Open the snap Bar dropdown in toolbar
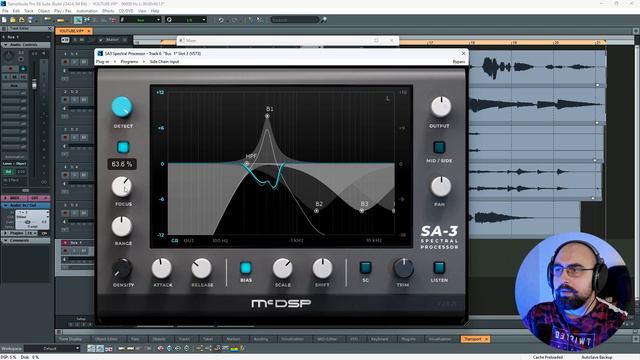 point(141,20)
